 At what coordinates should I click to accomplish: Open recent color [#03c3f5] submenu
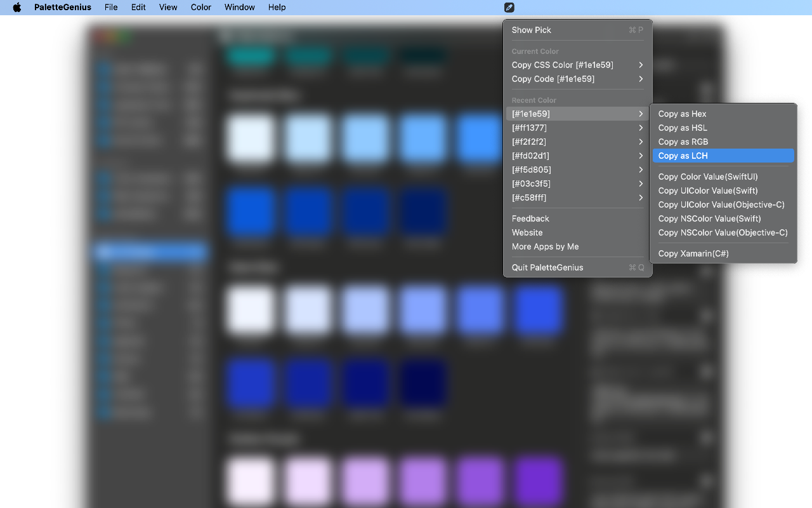click(x=577, y=184)
